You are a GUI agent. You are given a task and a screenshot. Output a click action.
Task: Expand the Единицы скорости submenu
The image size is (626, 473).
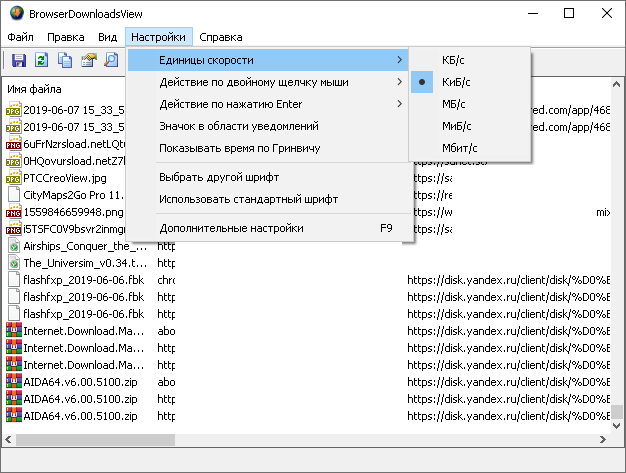click(x=268, y=60)
